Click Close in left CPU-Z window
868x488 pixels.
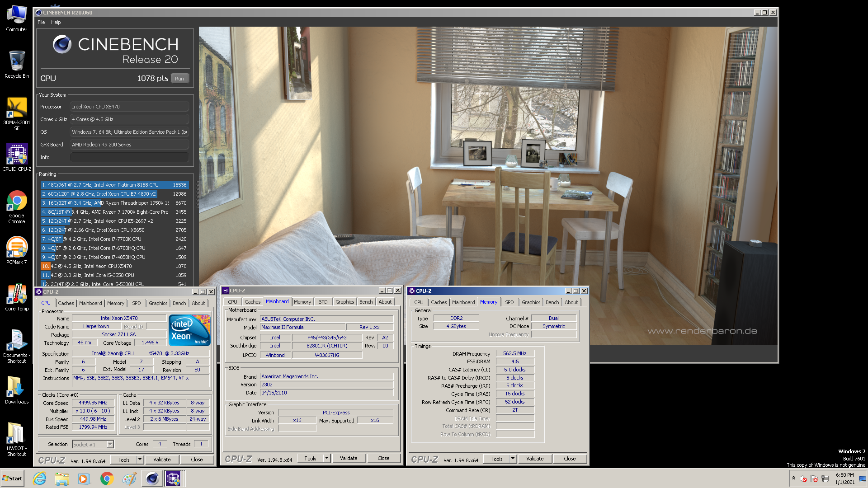pos(197,460)
